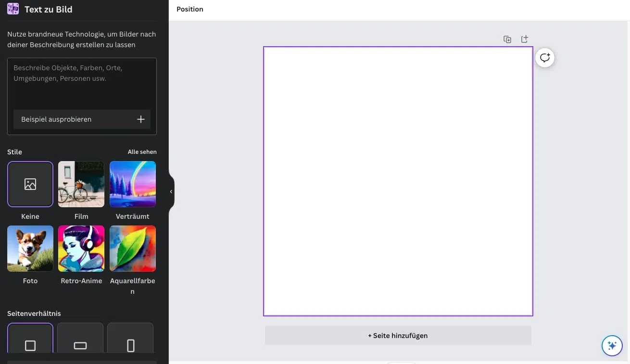The height and width of the screenshot is (364, 630).
Task: Select the portrait aspect ratio option
Action: 130,344
